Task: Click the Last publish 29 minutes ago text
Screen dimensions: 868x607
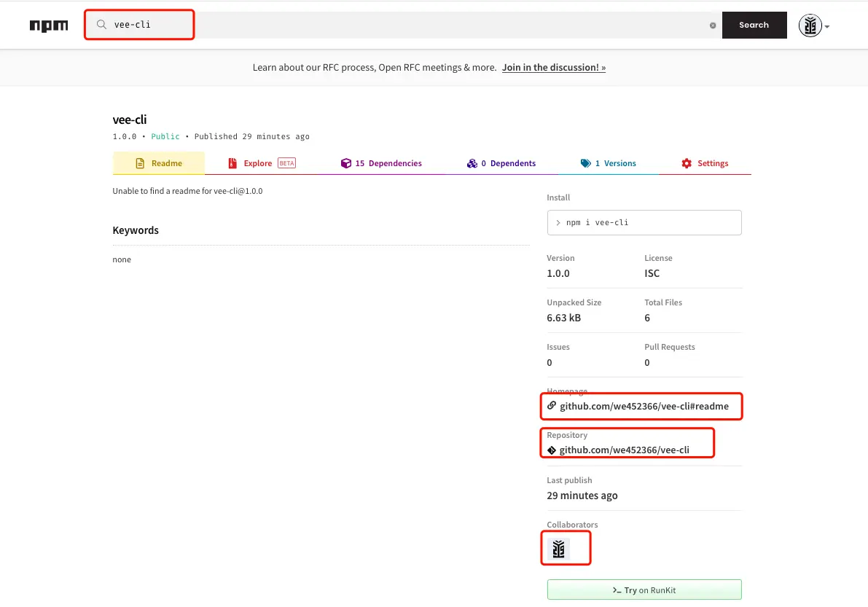Action: tap(582, 496)
